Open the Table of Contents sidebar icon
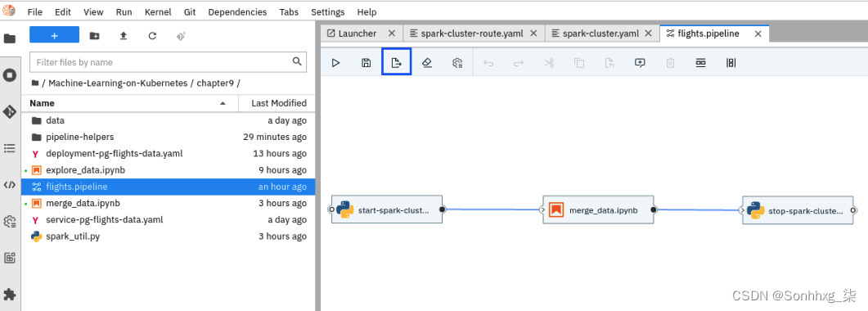The width and height of the screenshot is (868, 311). coord(10,148)
